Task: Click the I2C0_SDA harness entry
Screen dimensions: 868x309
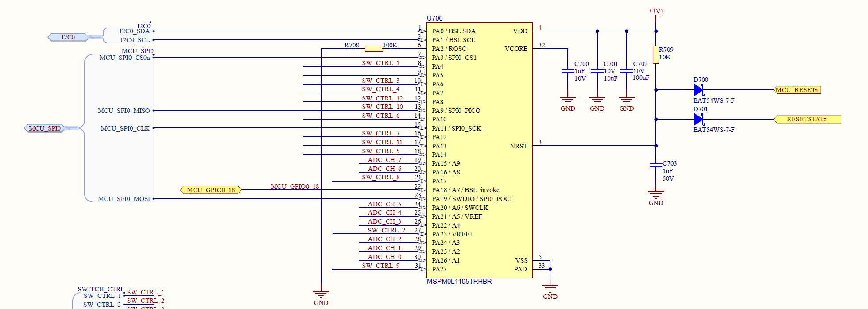Action: 135,31
